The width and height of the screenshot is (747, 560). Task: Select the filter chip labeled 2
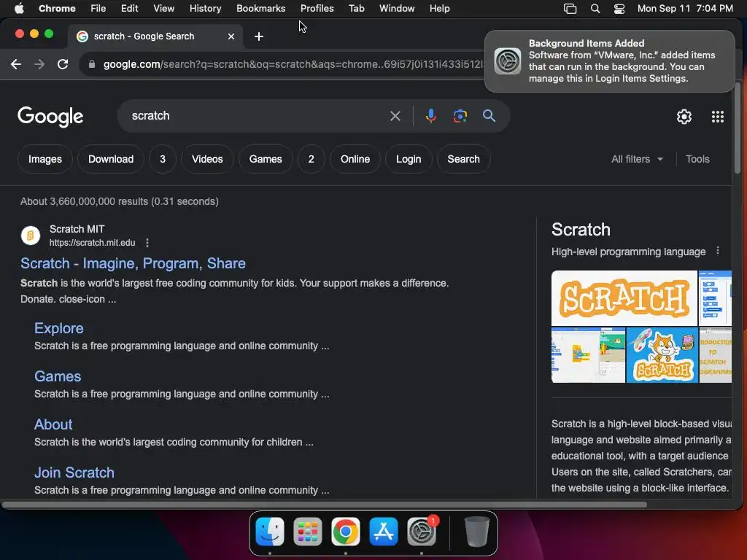[x=311, y=159]
